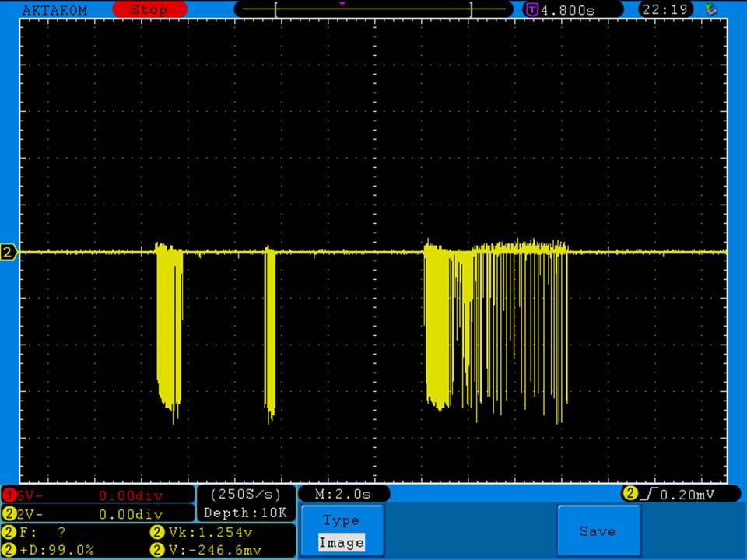Click the Depth:10K memory depth readout
Image resolution: width=747 pixels, height=560 pixels.
click(246, 513)
